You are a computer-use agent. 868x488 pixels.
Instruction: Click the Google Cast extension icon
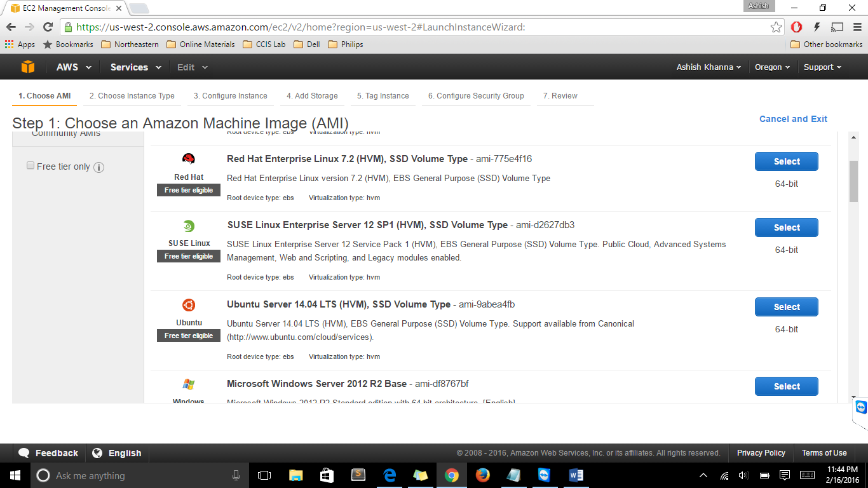coord(837,27)
